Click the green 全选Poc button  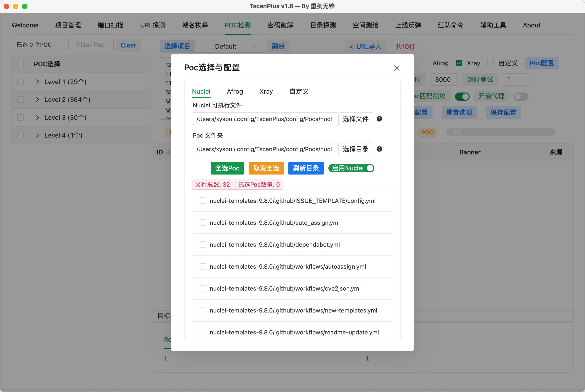(x=227, y=168)
